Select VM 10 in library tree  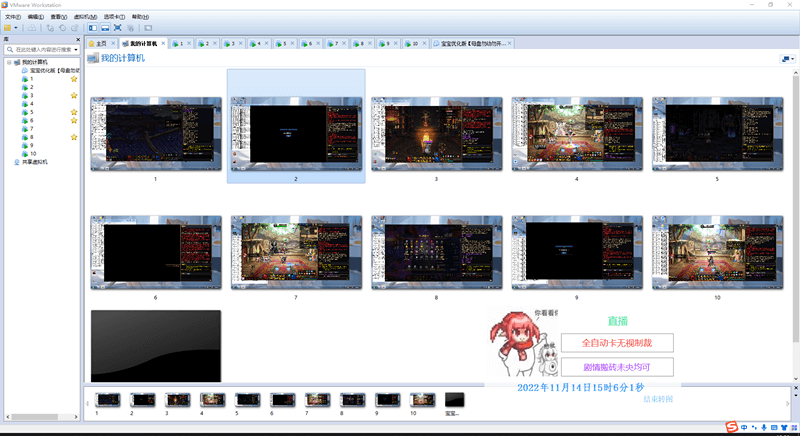(x=29, y=153)
